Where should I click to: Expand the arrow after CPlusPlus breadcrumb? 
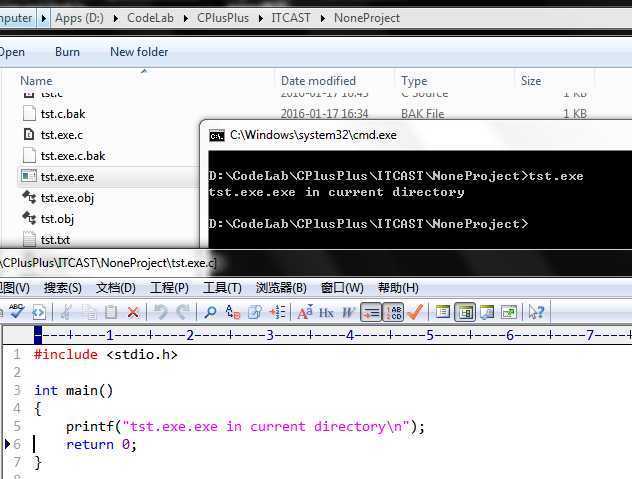point(260,19)
